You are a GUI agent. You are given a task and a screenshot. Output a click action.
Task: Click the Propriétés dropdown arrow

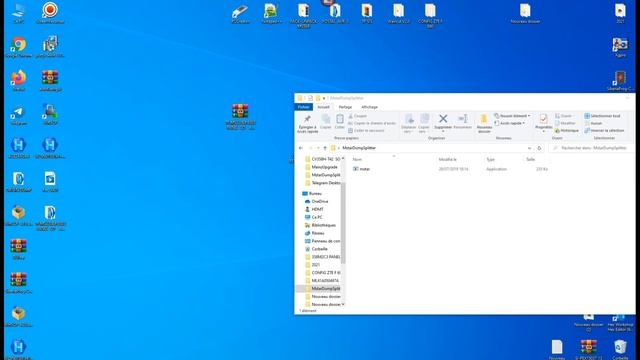(x=543, y=131)
